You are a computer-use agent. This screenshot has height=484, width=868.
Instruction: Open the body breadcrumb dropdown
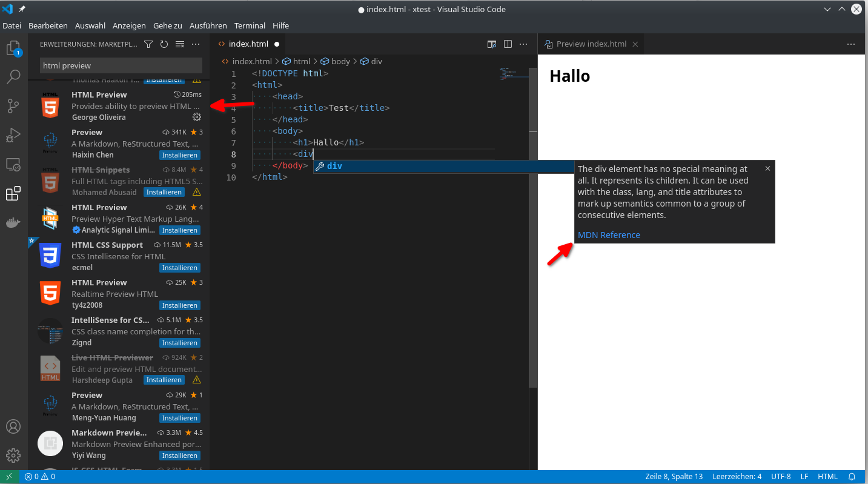(x=335, y=61)
